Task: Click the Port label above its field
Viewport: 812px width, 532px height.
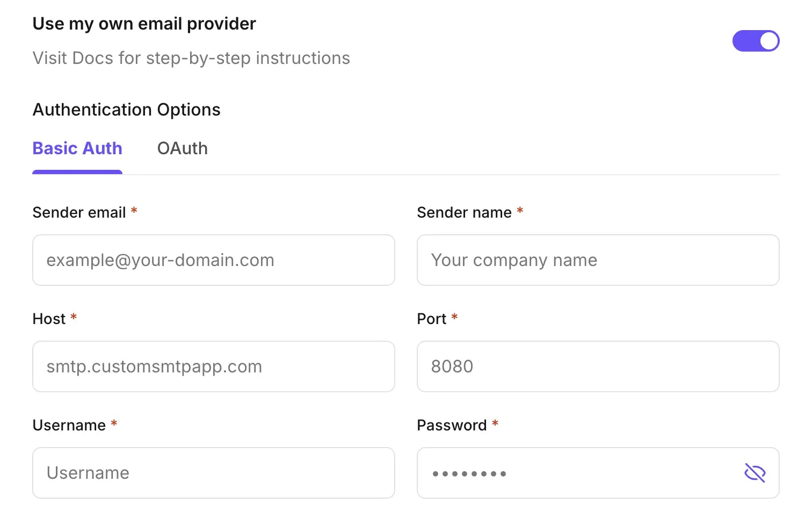Action: [x=432, y=318]
